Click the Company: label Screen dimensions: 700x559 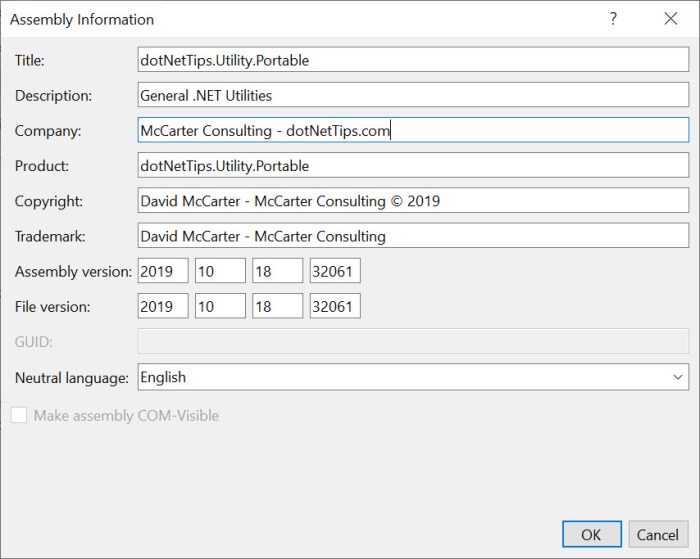(x=48, y=131)
